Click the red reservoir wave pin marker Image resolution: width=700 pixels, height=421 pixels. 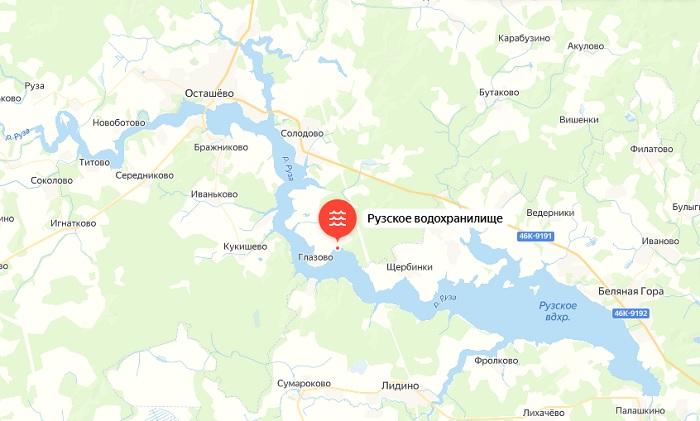pos(338,220)
